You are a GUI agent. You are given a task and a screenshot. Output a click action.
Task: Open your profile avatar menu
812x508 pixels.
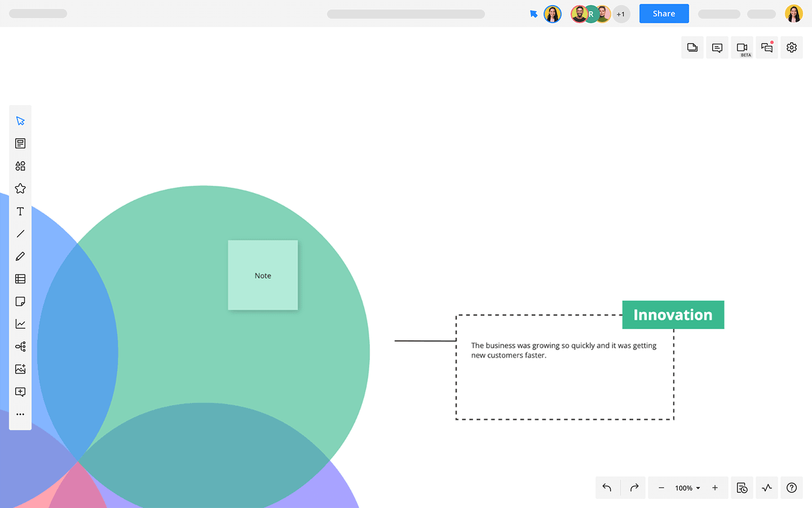pyautogui.click(x=793, y=14)
